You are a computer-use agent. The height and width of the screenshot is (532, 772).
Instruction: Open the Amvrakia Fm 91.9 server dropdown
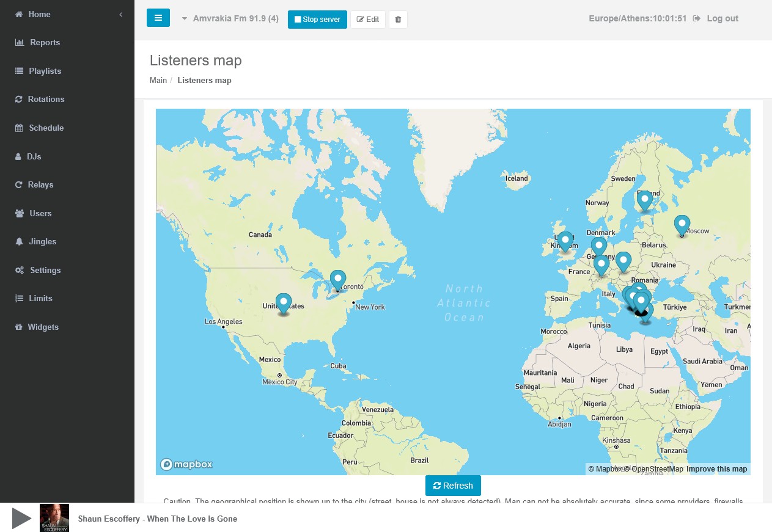[230, 19]
